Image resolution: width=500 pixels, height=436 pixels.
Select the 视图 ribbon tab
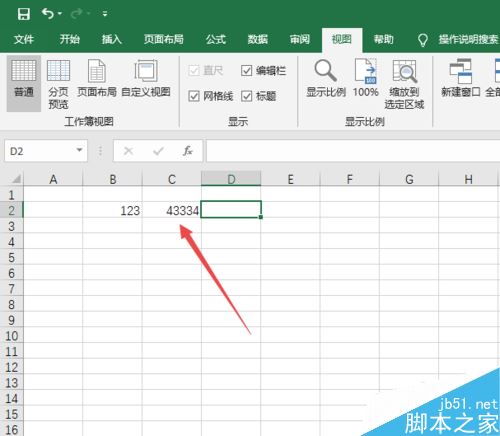pos(342,39)
